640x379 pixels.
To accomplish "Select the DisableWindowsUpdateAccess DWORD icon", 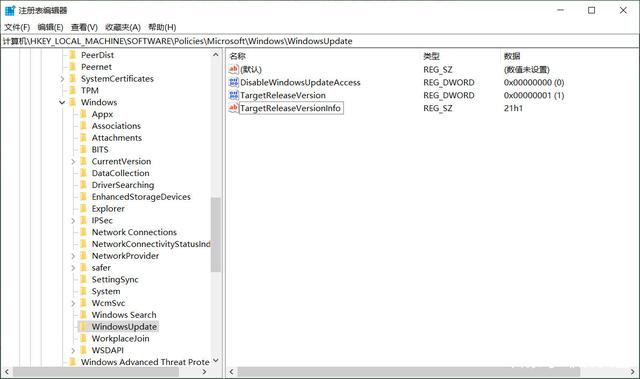I will click(233, 82).
